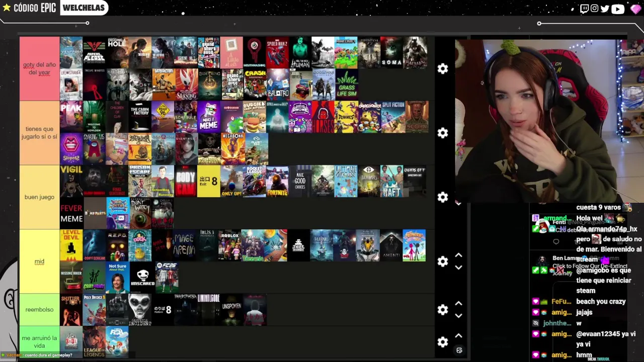The width and height of the screenshot is (644, 362).
Task: Pick the PEAK game tile
Action: coord(71,117)
